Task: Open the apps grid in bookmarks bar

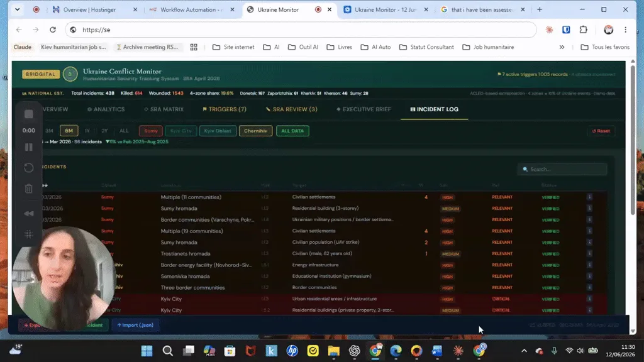Action: (x=194, y=47)
